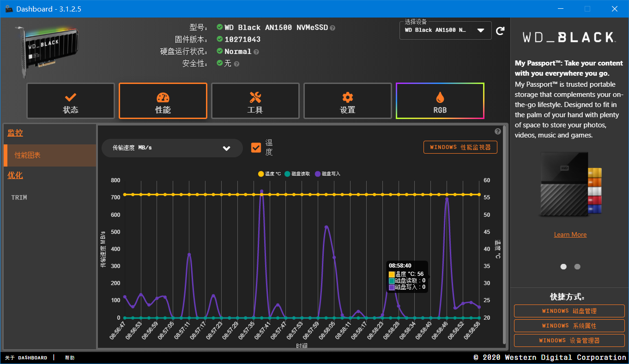
Task: Toggle 磁盘读取 series in chart legend
Action: [x=297, y=174]
